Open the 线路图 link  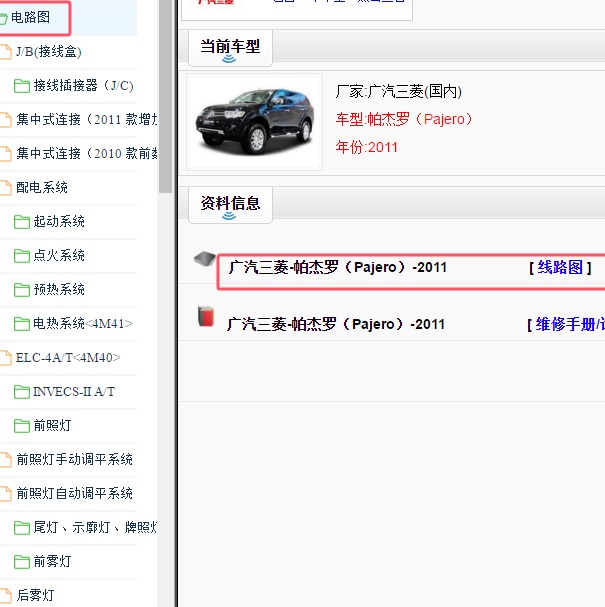(x=560, y=267)
